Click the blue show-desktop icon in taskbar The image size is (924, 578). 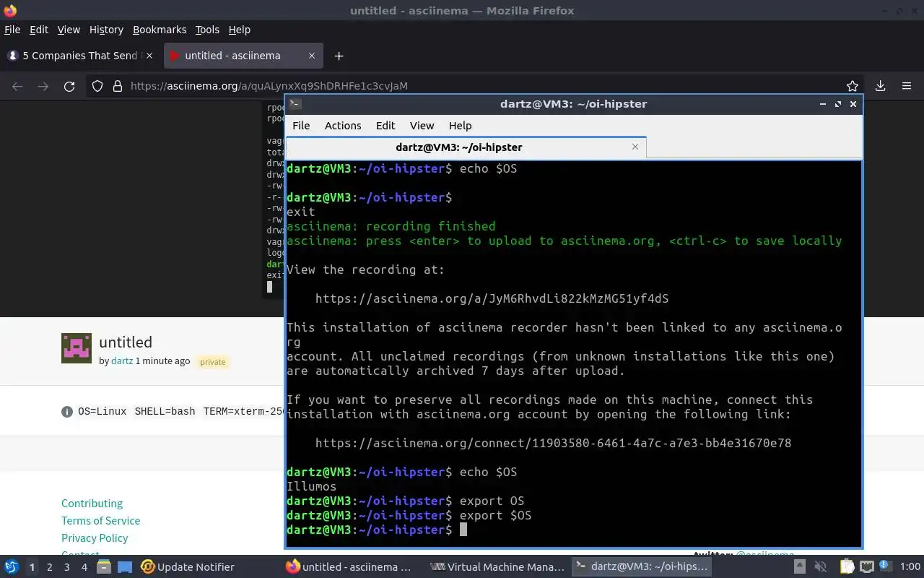124,567
